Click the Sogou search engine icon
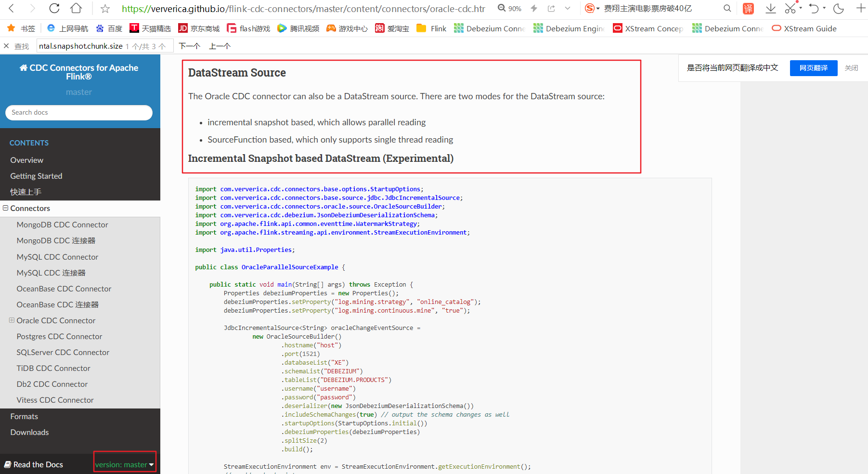The width and height of the screenshot is (868, 474). coord(589,8)
